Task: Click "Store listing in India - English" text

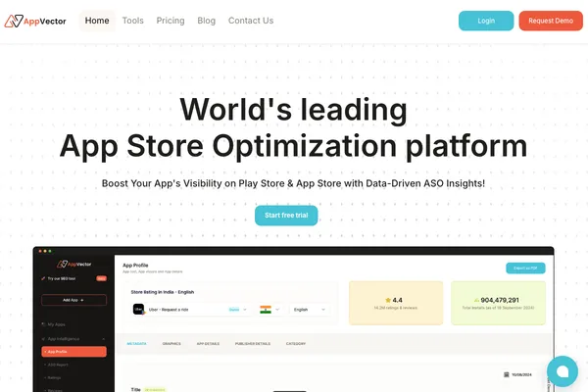Action: (x=163, y=292)
